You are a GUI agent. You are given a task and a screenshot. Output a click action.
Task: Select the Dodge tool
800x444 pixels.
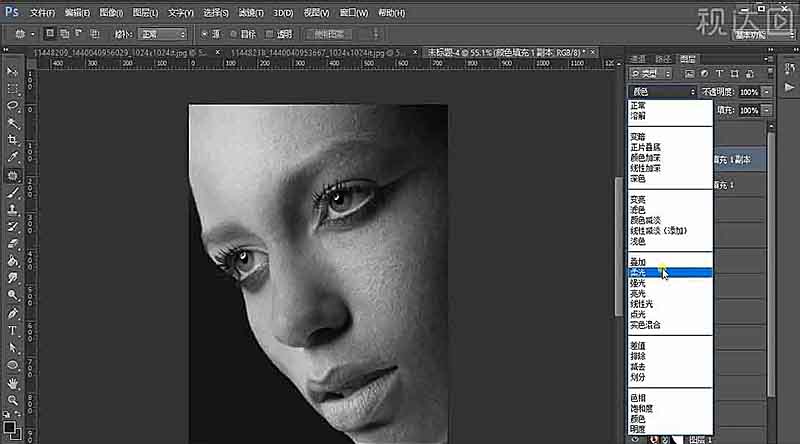(12, 296)
